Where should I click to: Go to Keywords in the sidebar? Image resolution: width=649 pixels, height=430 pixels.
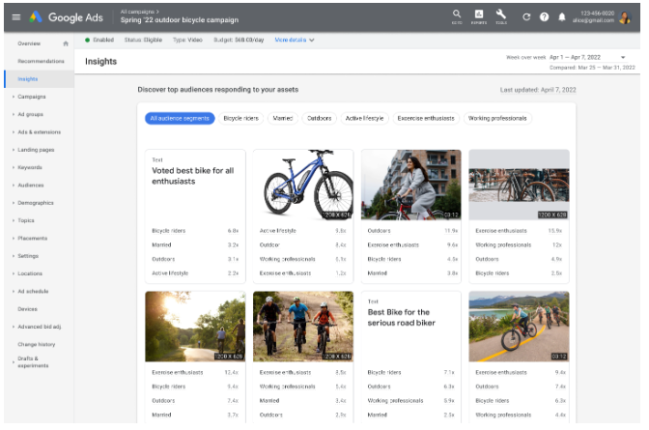click(30, 167)
